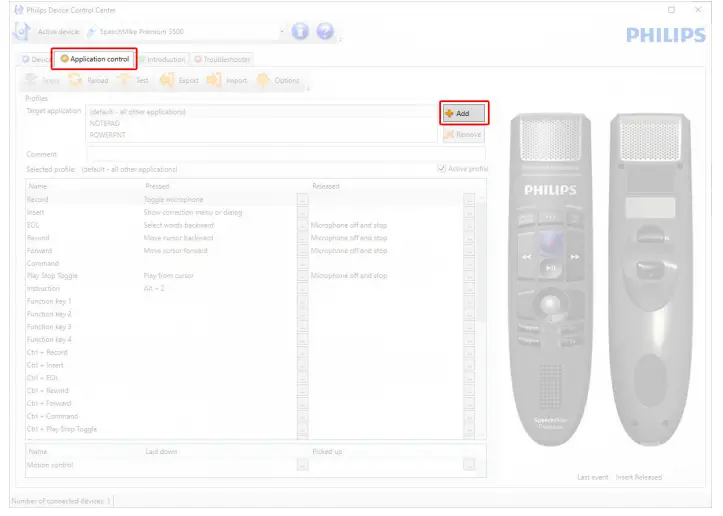Open the Released ellipsis button for Forward
The width and height of the screenshot is (723, 516).
[x=469, y=251]
